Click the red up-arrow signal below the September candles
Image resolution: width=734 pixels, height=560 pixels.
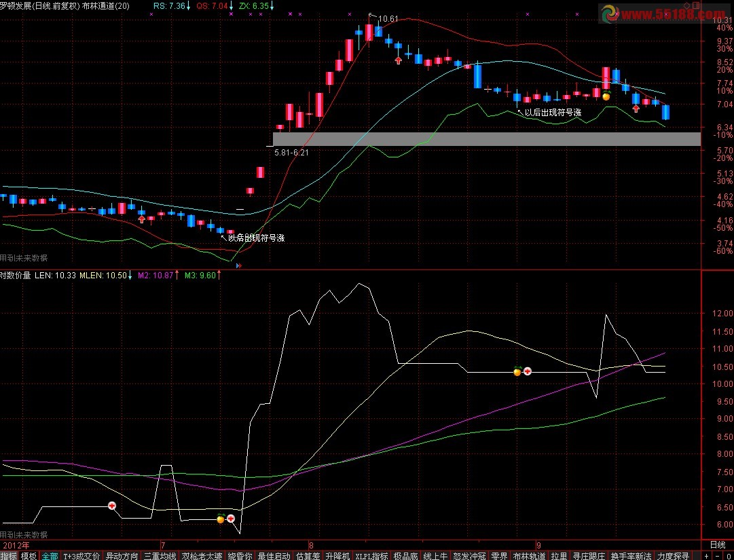(x=636, y=109)
